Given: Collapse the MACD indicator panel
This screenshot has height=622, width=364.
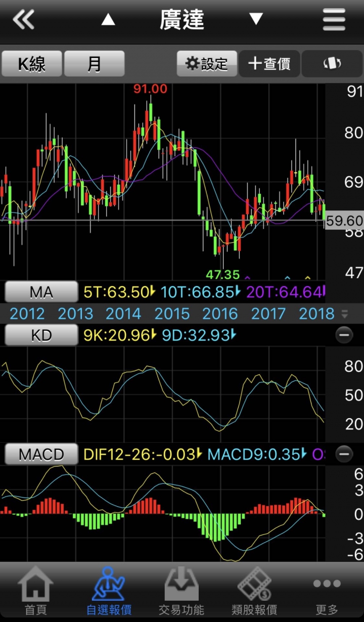Looking at the screenshot, I should pos(344,454).
